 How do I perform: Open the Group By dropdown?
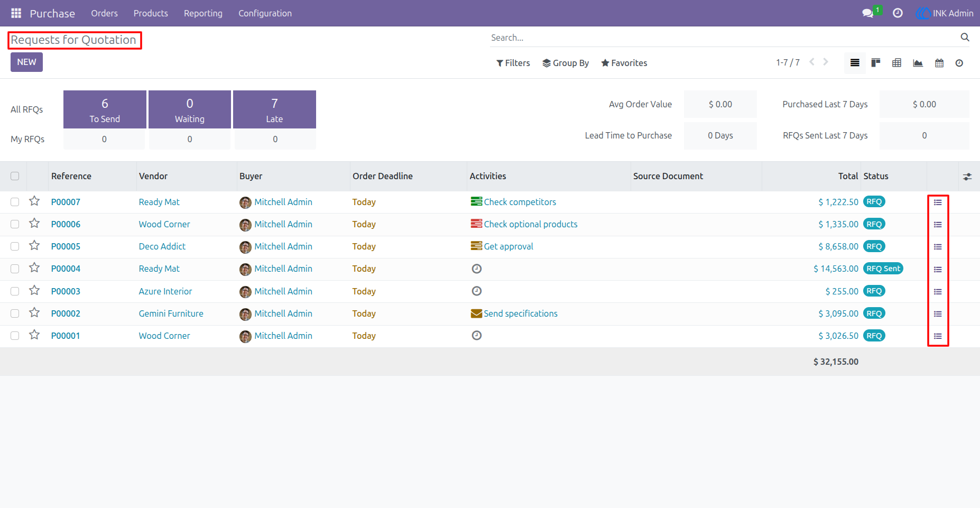coord(566,63)
